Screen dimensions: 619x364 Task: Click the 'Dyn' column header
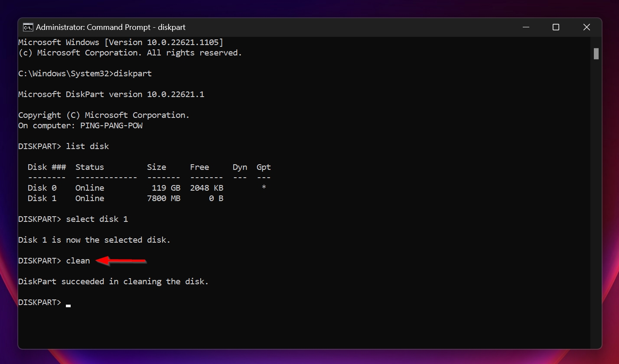tap(240, 167)
